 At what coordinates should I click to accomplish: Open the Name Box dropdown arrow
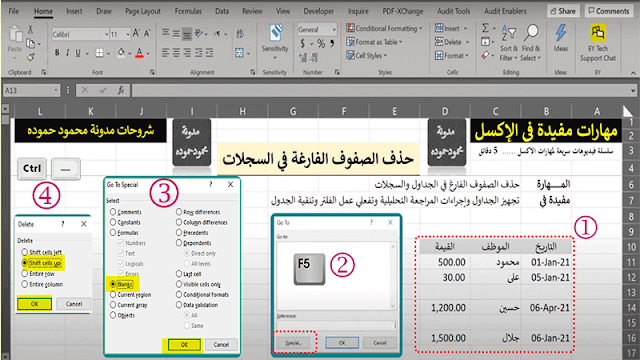point(56,90)
